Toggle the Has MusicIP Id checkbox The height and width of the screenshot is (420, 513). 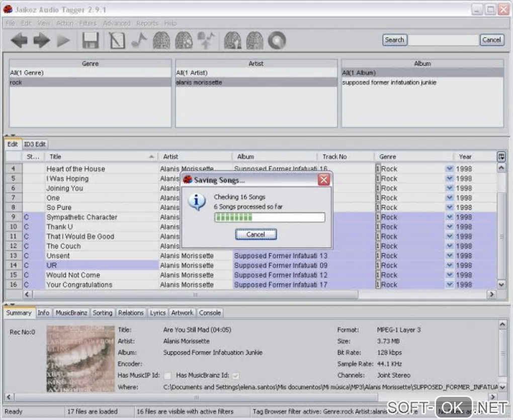click(x=167, y=376)
